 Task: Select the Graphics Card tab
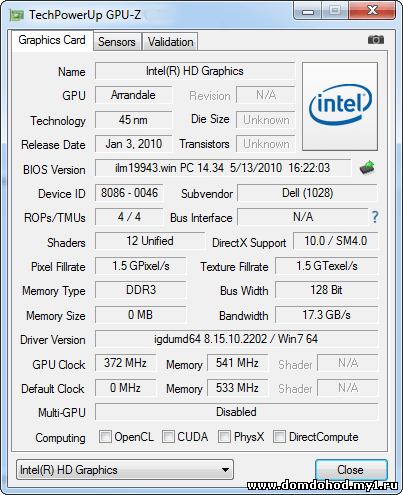tap(52, 40)
